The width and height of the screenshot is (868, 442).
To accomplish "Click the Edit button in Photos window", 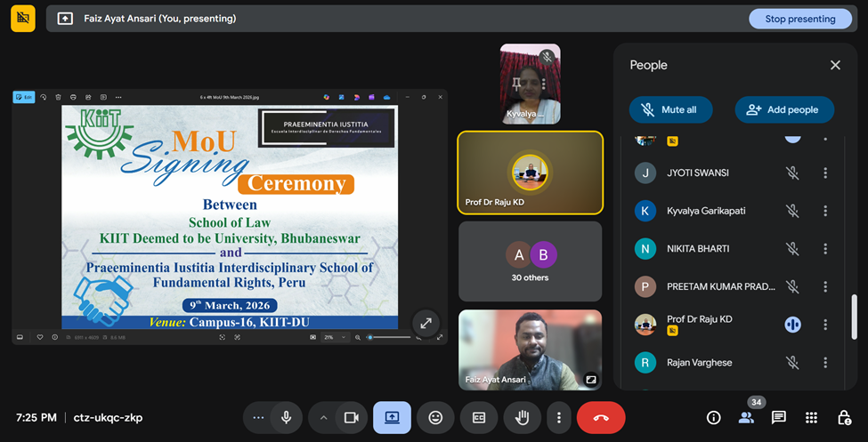I will pyautogui.click(x=24, y=97).
